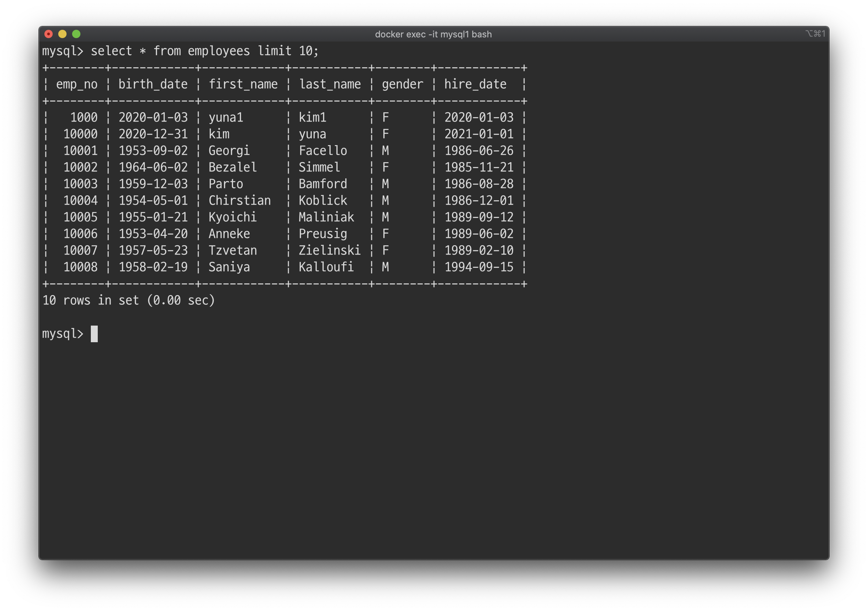Click employee number 10004 in the table
Image resolution: width=868 pixels, height=611 pixels.
[x=80, y=201]
